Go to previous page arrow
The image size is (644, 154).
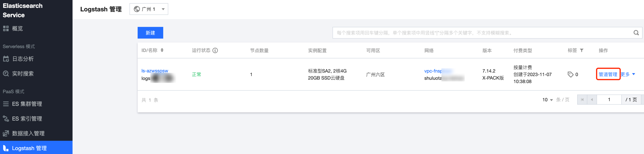coord(592,100)
